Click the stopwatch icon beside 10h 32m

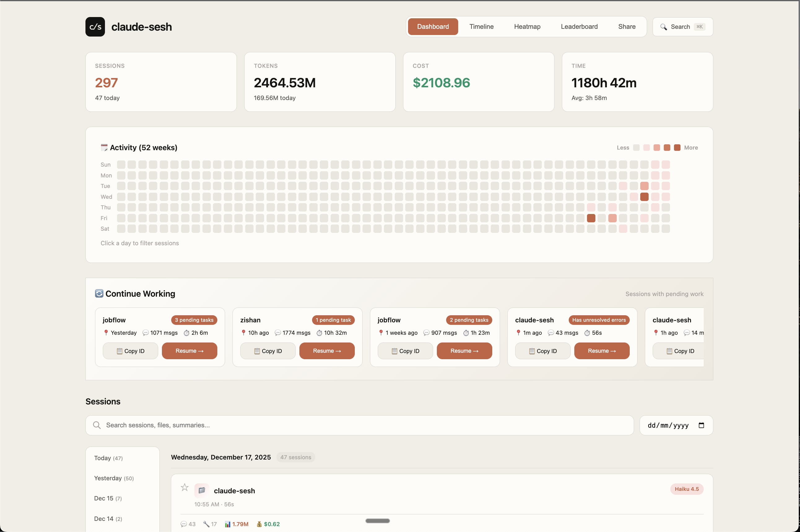(x=319, y=333)
